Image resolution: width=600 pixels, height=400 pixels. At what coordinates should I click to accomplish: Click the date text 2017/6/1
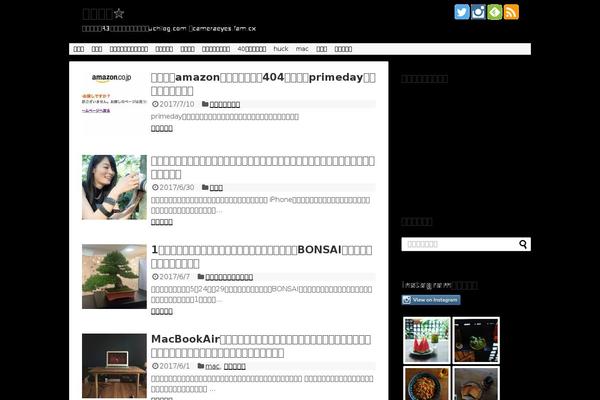(x=174, y=366)
